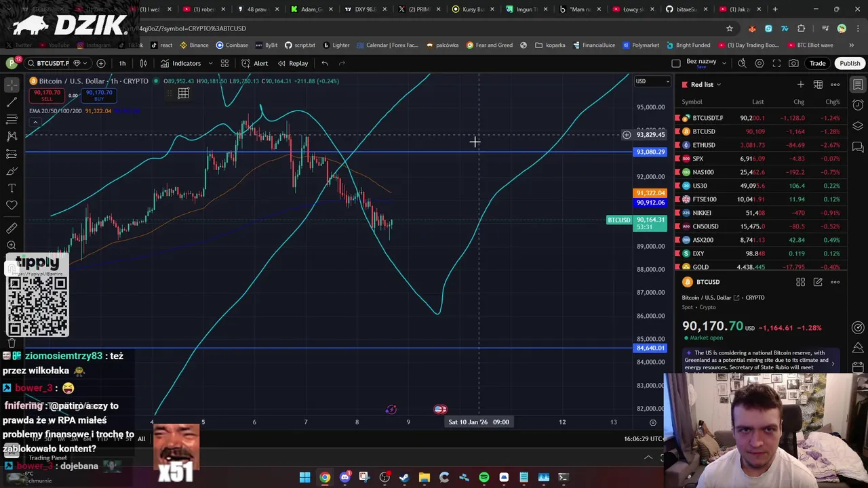This screenshot has width=868, height=488.
Task: Undo the last chart action
Action: coord(325,63)
